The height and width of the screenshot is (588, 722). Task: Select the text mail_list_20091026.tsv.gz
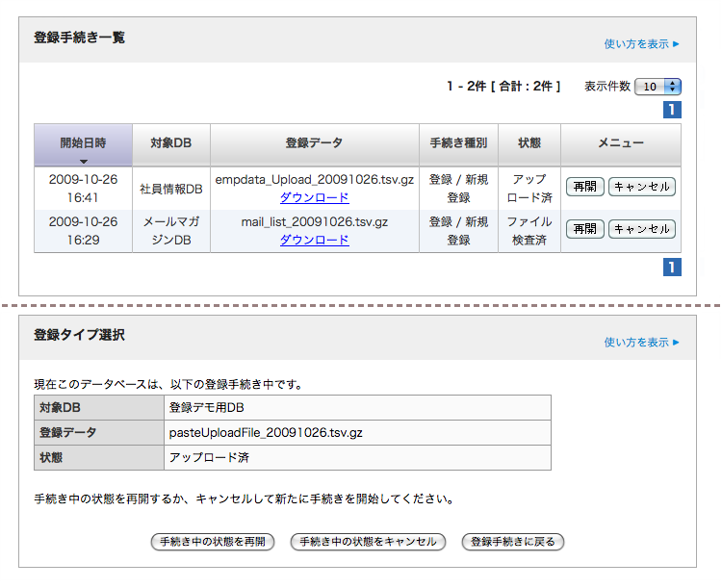click(315, 222)
